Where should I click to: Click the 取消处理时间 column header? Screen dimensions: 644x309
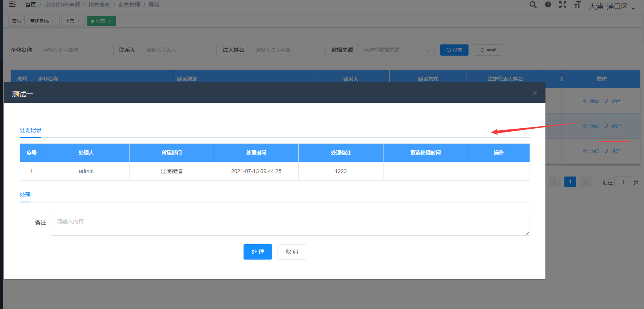[426, 153]
